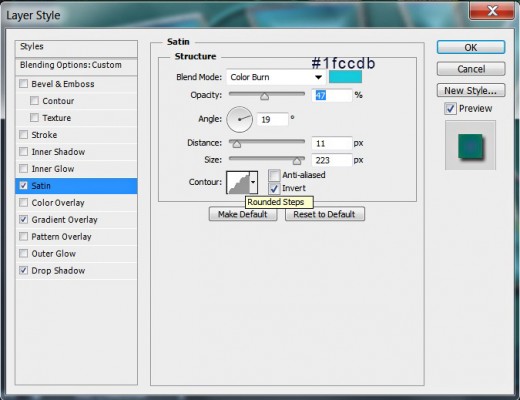Click the satin color swatch

pos(345,77)
